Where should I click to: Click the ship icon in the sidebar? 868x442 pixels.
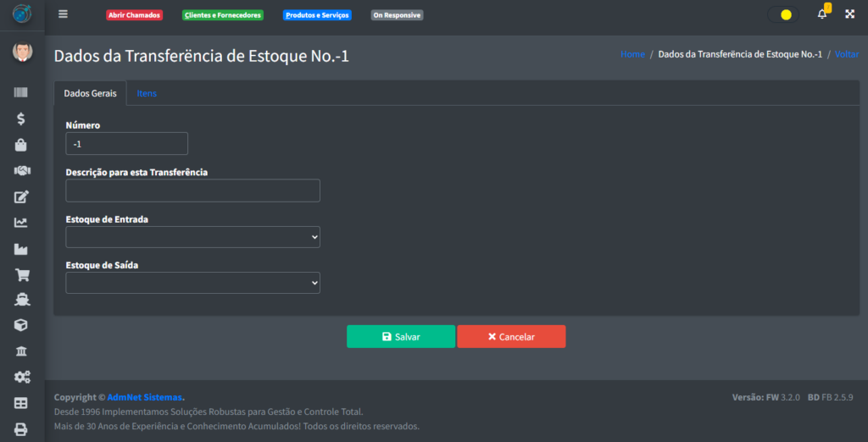[x=21, y=300]
